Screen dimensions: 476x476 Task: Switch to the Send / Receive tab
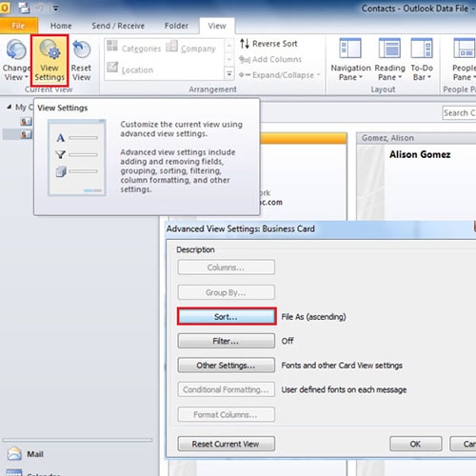click(118, 26)
